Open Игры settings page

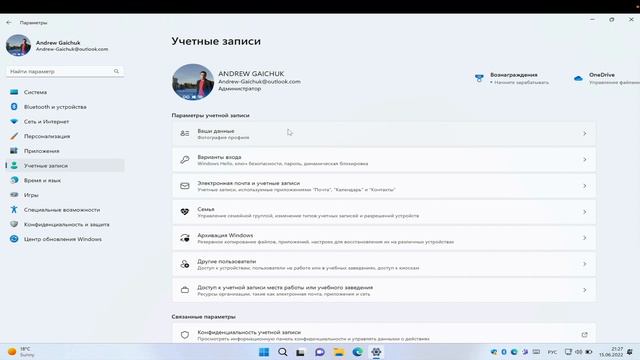tap(65, 195)
